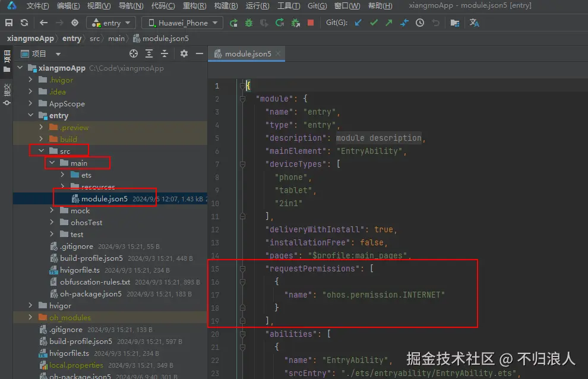This screenshot has width=588, height=379.
Task: Collapse the src folder
Action: [x=42, y=151]
